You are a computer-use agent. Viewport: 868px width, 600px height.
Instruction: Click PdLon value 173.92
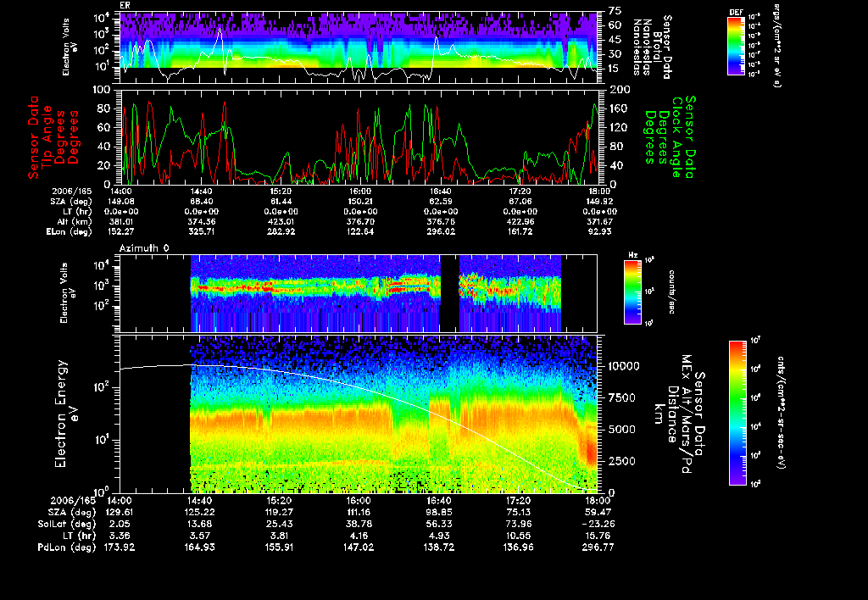tap(119, 547)
